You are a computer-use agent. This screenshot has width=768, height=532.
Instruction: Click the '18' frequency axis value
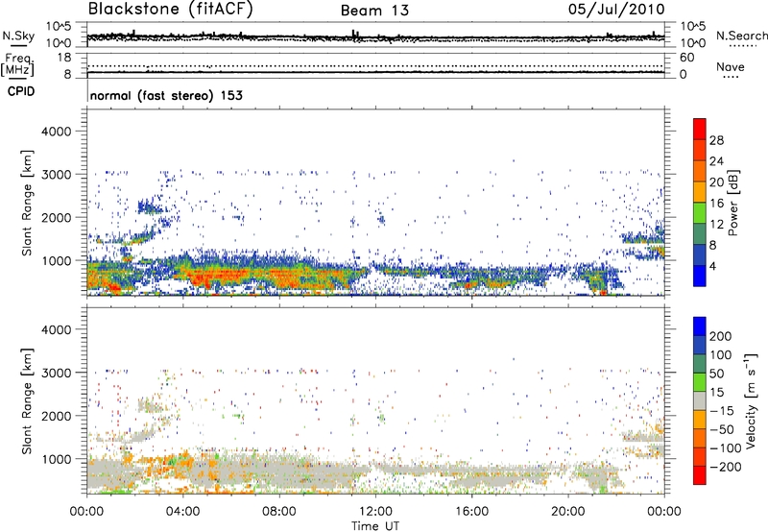pyautogui.click(x=64, y=58)
